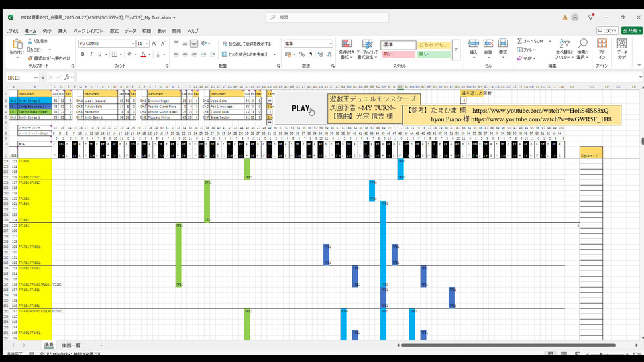644x362 pixels.
Task: Open the hyou Piano YouTube link
Action: point(541,119)
